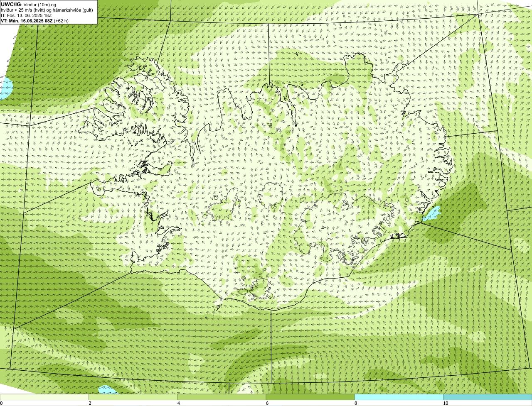Screen dimensions: 532x406
Task: Click the cyan patch at the map's west edge
Action: pyautogui.click(x=6, y=88)
